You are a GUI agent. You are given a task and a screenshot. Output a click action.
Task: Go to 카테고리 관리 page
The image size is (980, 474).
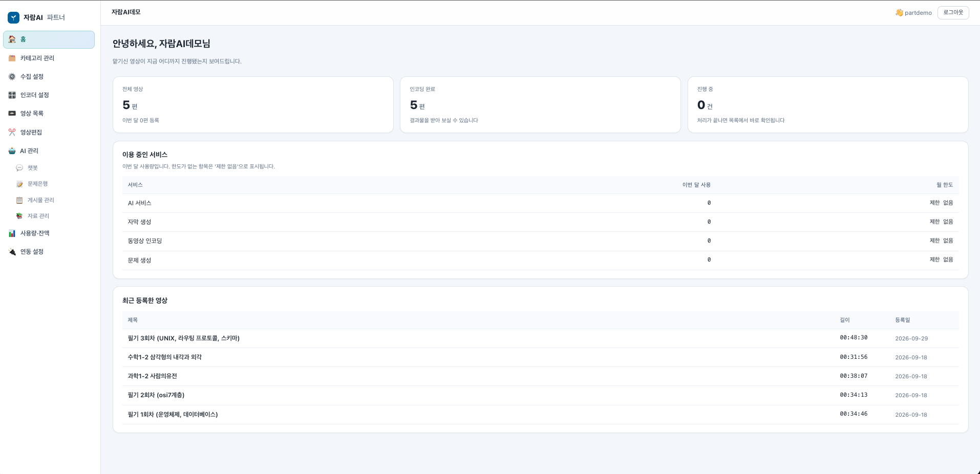pos(49,58)
